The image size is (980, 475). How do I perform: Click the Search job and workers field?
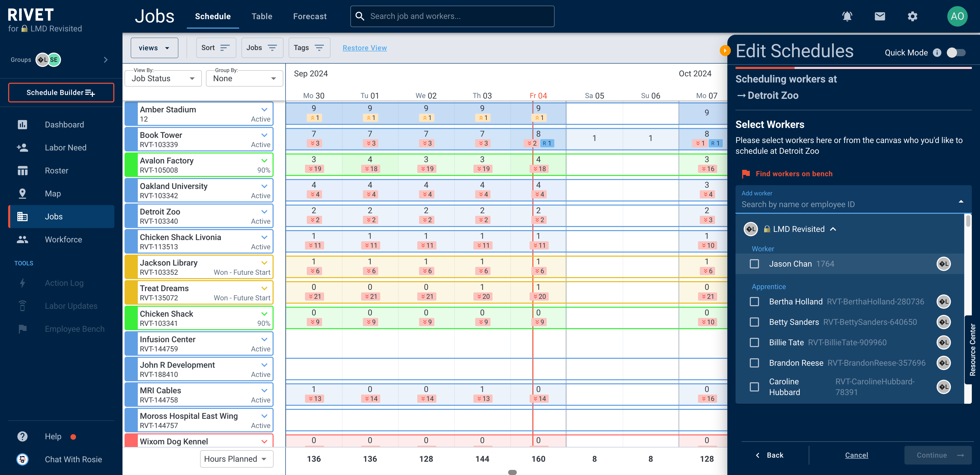452,16
